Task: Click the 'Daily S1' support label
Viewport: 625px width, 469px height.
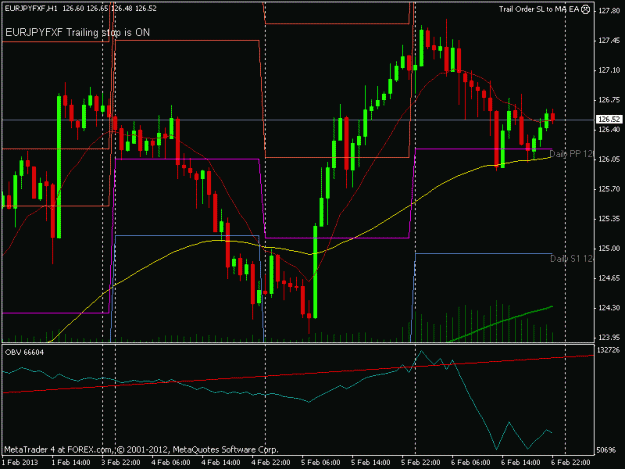Action: [571, 259]
